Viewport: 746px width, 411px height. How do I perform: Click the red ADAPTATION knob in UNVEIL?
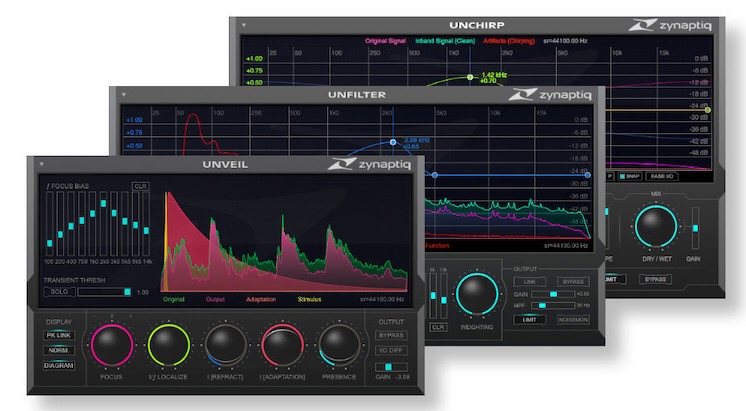click(282, 345)
